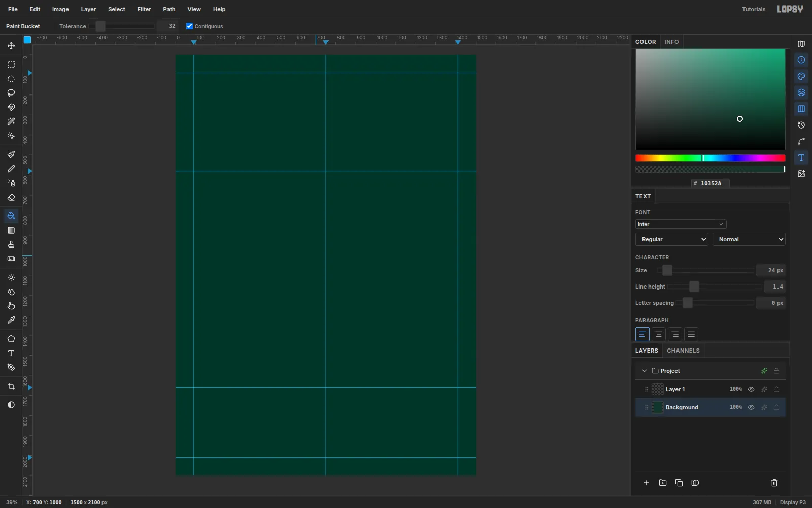Select the Eyedropper tool
The image size is (812, 508).
[11, 320]
